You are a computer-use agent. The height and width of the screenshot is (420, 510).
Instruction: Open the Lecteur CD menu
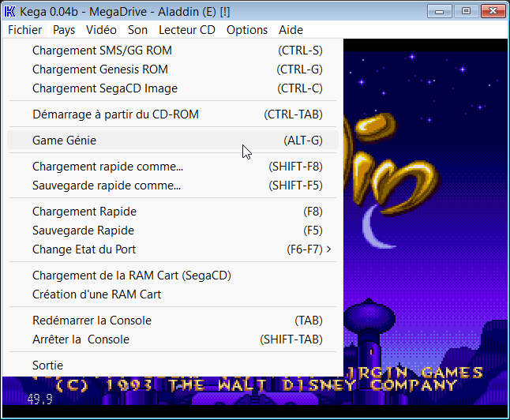click(187, 30)
